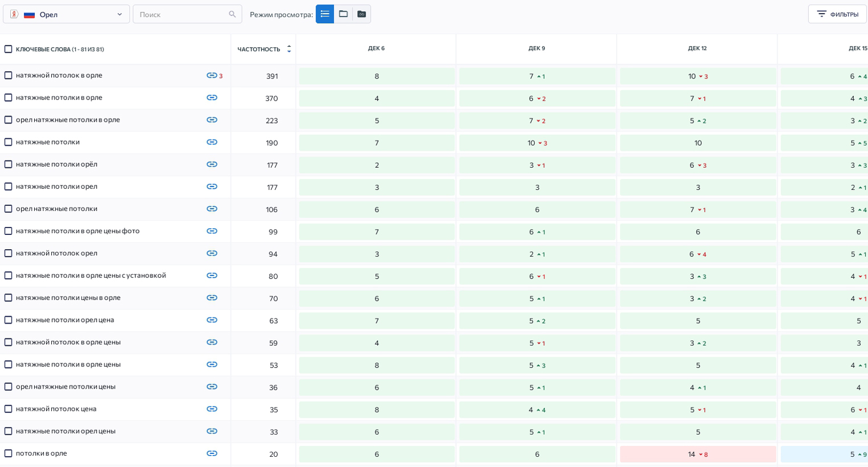Click green Дек 6 cell for 'натяжной потолок в орле'
The image size is (868, 467).
click(x=377, y=76)
